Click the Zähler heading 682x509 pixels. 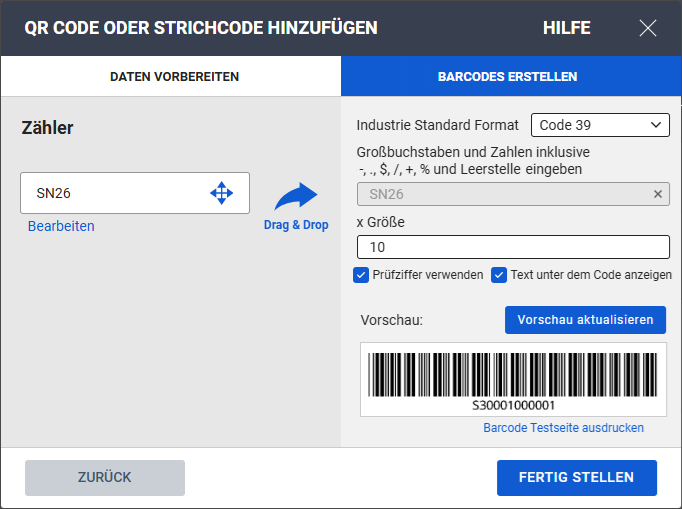tap(47, 128)
